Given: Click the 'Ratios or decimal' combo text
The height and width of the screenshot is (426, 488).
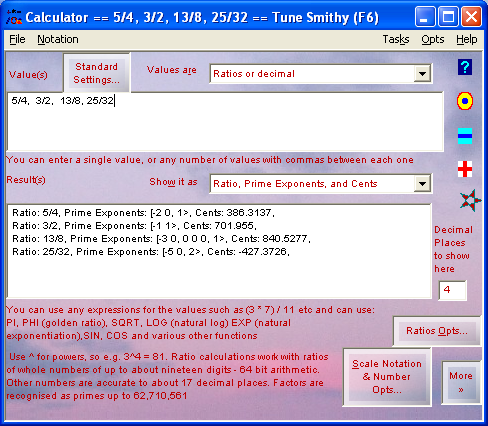Looking at the screenshot, I should click(x=254, y=74).
